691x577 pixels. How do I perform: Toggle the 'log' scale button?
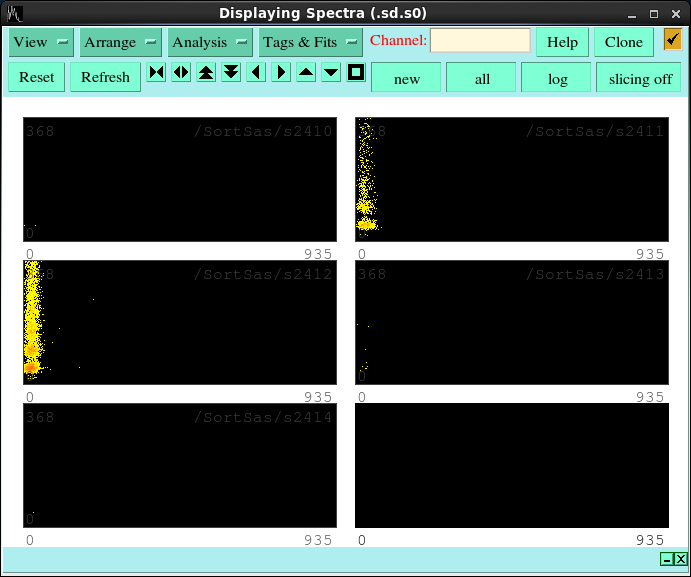(x=556, y=78)
